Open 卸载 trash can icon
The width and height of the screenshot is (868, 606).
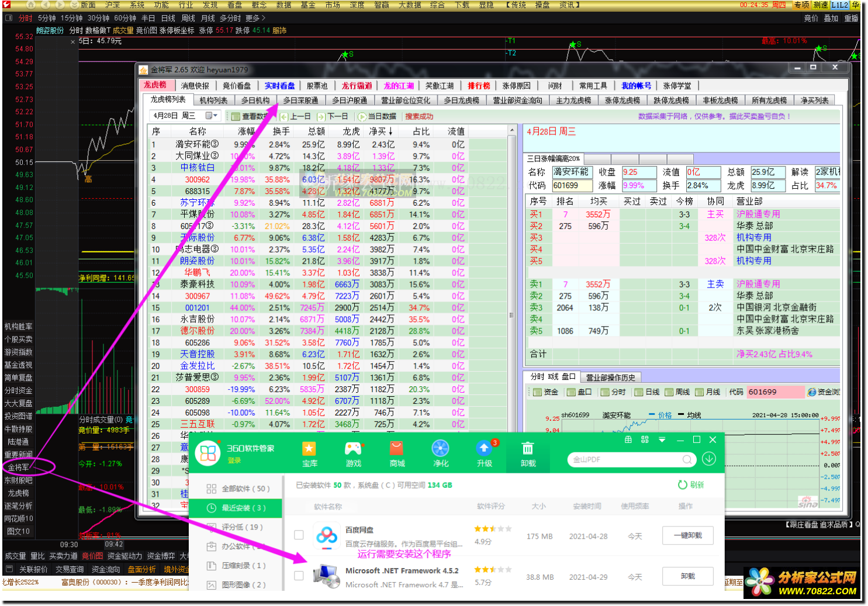tap(528, 448)
